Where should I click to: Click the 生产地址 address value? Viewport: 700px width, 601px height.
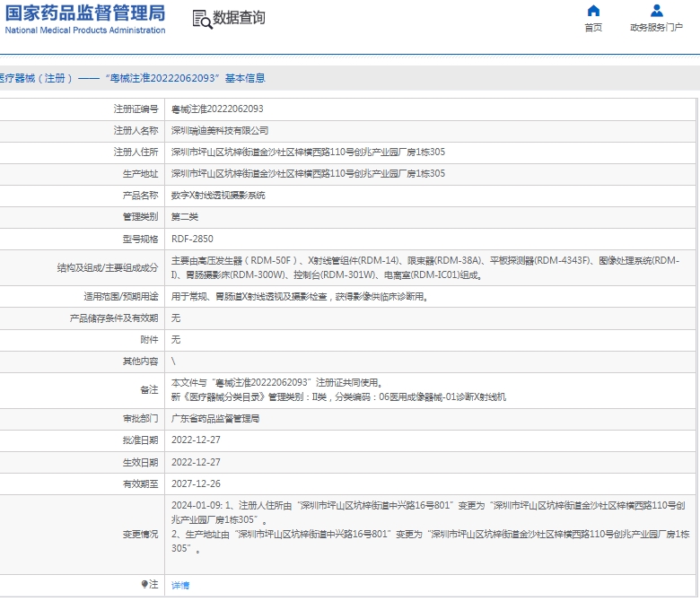pos(308,173)
